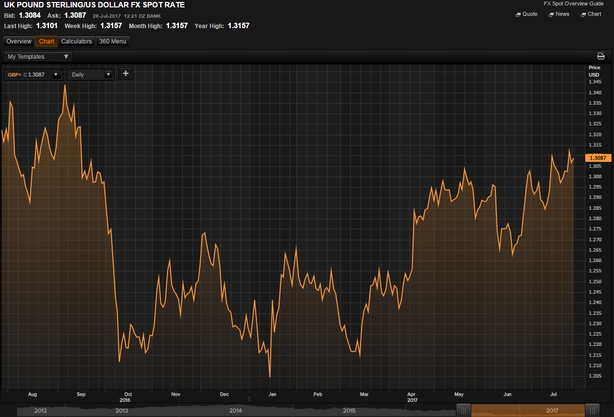The height and width of the screenshot is (417, 614).
Task: Jump to 2014 on the overview timeline
Action: pos(235,411)
